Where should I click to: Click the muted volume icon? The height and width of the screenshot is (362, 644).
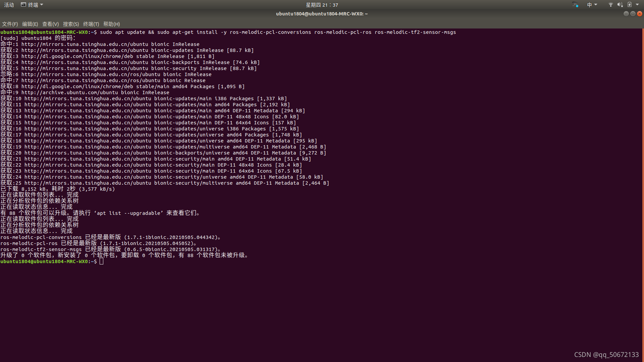[620, 5]
